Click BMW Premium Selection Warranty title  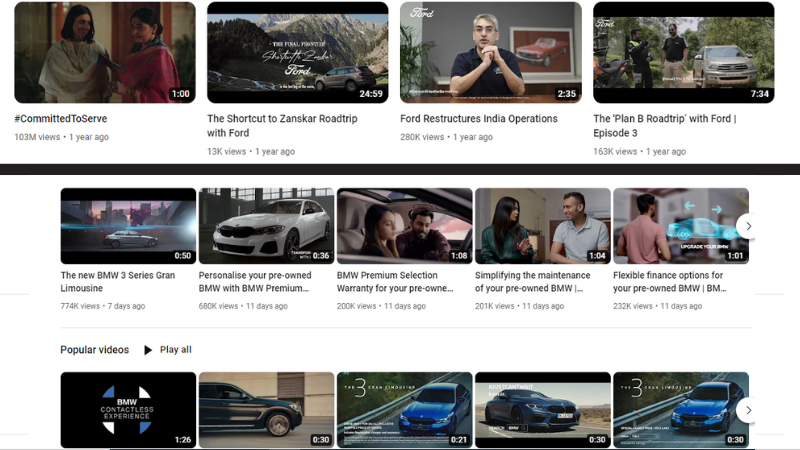[x=395, y=282]
